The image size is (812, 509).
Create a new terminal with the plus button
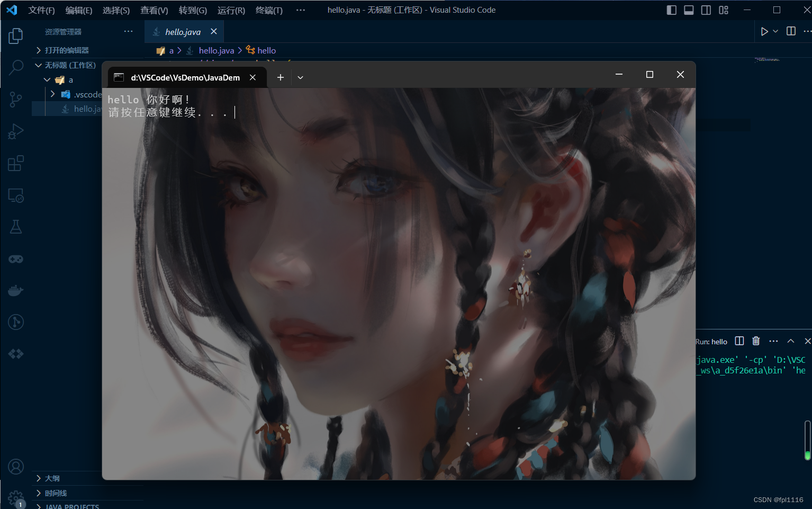(x=280, y=77)
